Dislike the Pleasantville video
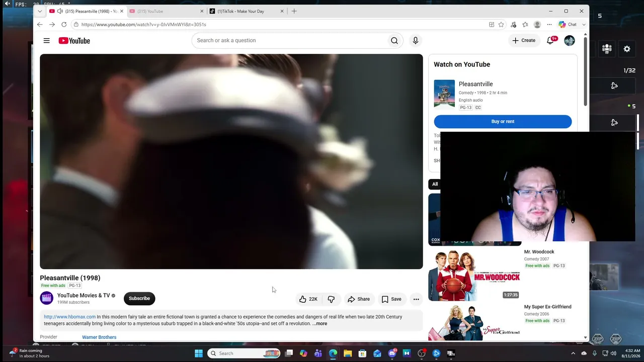 point(331,299)
